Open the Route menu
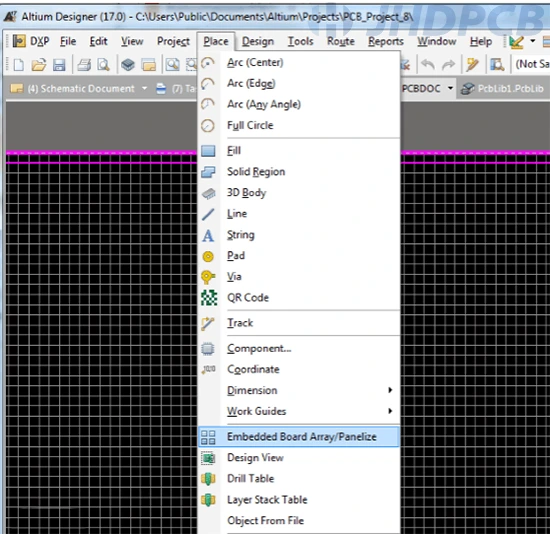This screenshot has height=534, width=550. coord(341,41)
